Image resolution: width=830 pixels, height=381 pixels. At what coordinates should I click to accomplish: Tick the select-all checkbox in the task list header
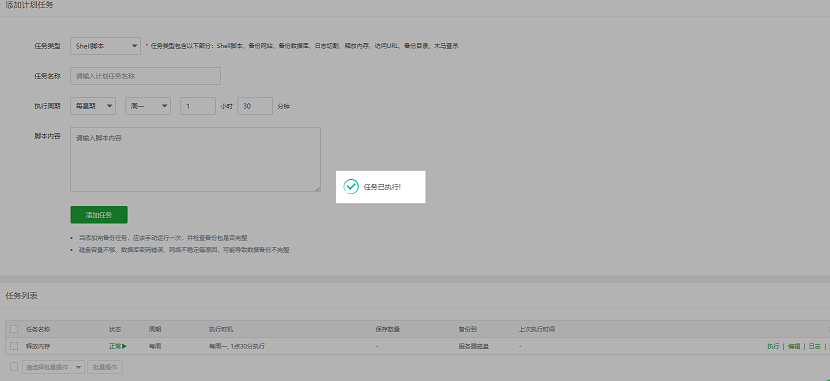point(14,329)
